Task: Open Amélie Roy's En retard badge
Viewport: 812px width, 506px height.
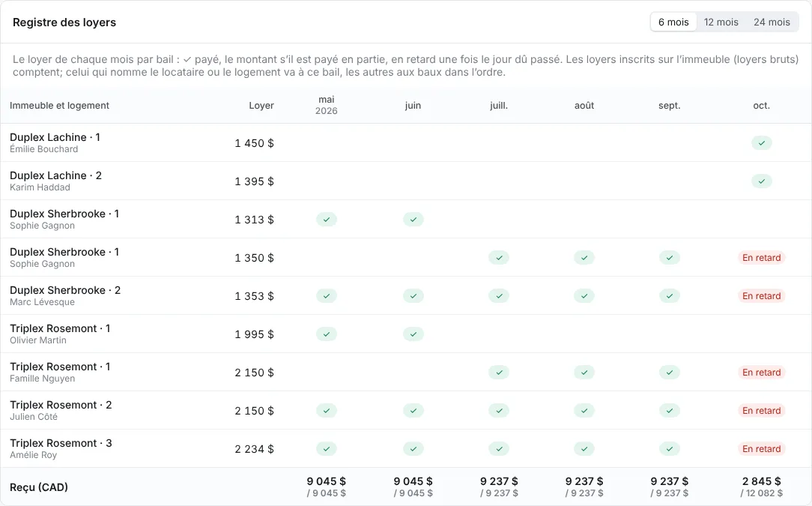Action: coord(761,449)
